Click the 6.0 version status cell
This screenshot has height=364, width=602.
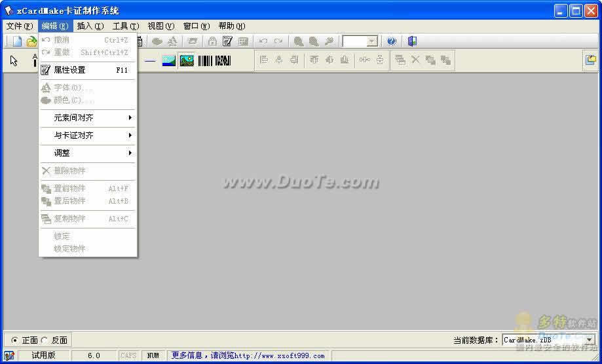pyautogui.click(x=94, y=356)
